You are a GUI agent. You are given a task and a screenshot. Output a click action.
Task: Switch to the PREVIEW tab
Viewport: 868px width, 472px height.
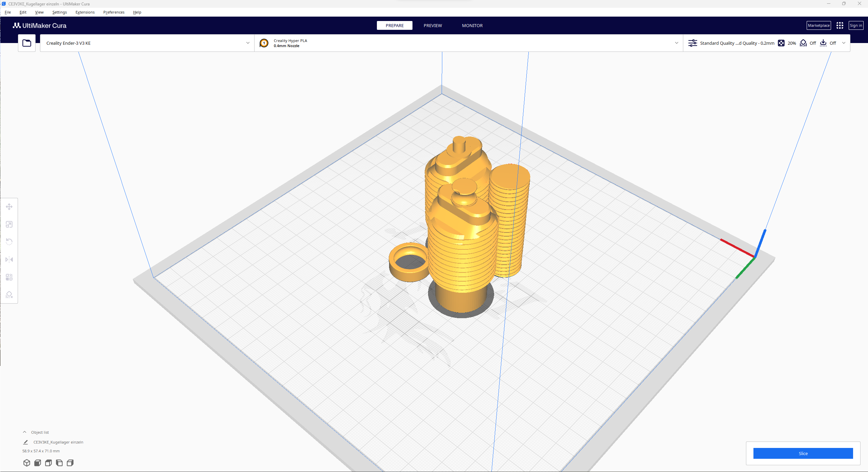point(433,25)
